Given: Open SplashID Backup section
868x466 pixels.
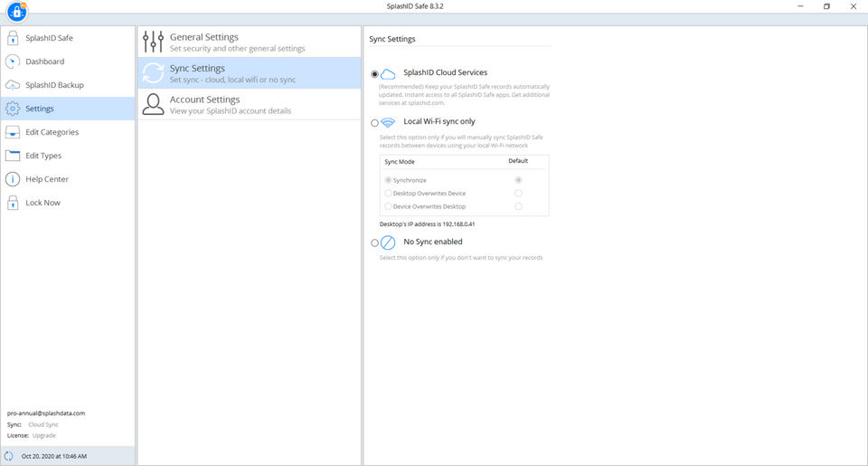Looking at the screenshot, I should [68, 85].
